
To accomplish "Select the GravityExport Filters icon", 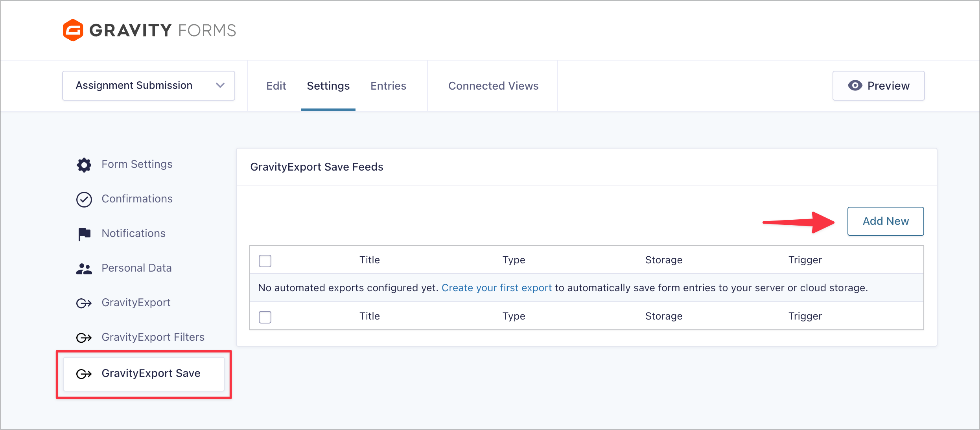I will click(x=83, y=338).
